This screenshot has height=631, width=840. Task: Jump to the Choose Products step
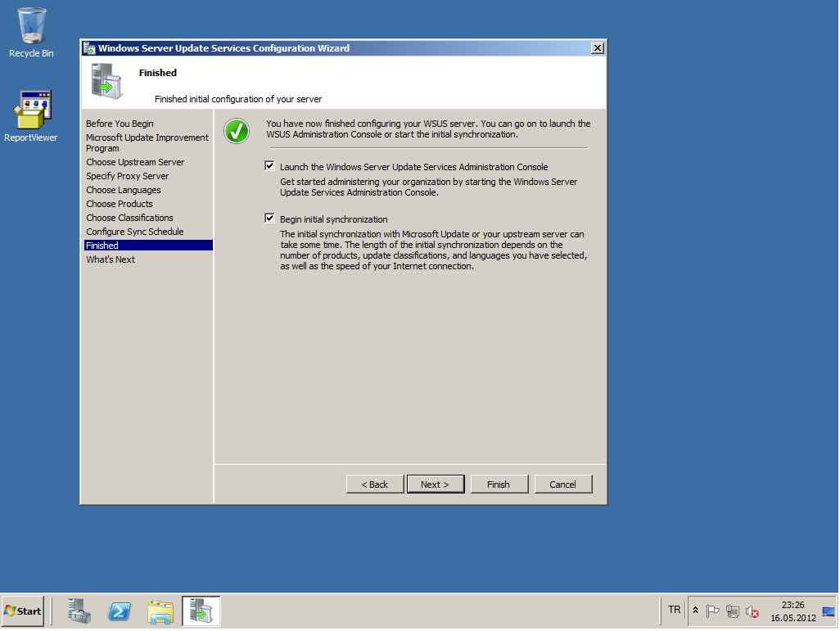[x=120, y=204]
